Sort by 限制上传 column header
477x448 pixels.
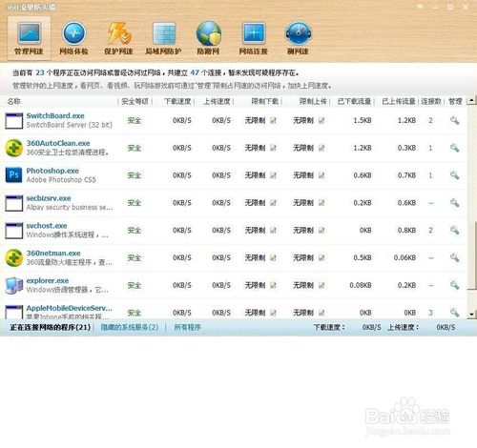(313, 101)
